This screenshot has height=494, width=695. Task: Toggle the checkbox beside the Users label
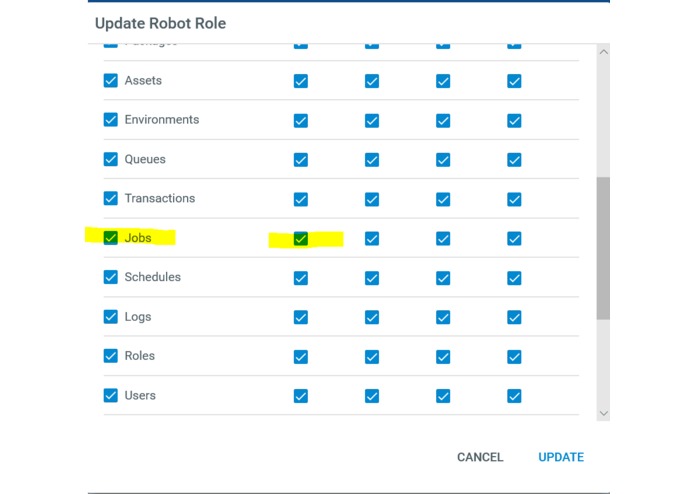pos(111,395)
